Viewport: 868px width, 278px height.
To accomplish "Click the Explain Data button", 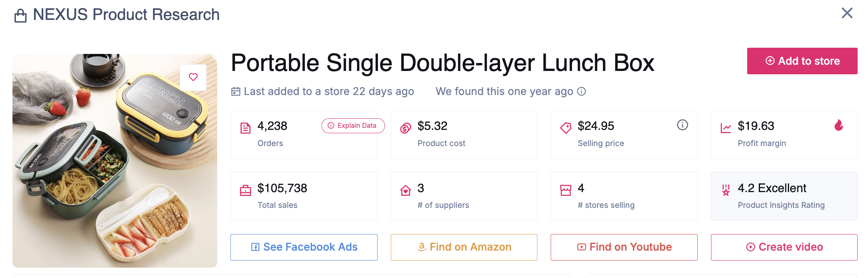I will pyautogui.click(x=353, y=126).
